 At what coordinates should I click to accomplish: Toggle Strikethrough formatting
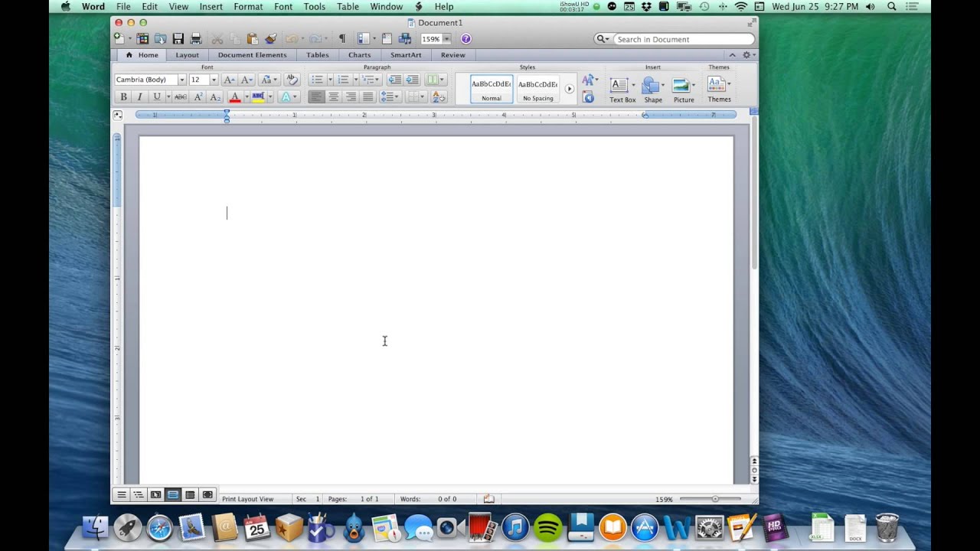point(180,96)
